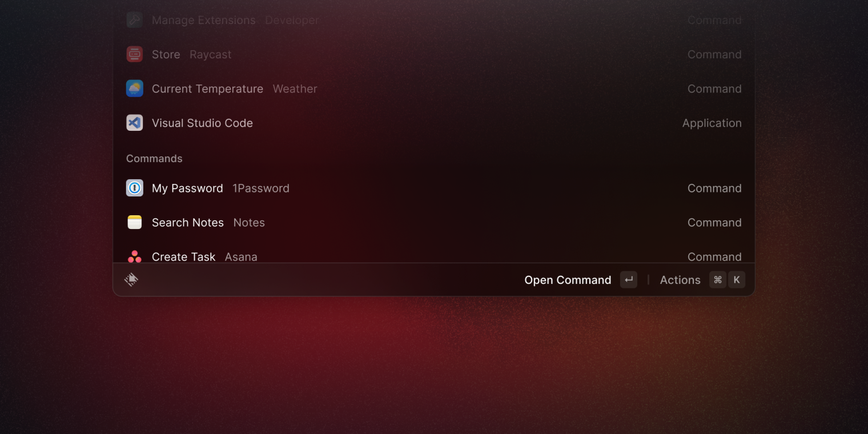Viewport: 868px width, 434px height.
Task: Click the Asana three-dot icon
Action: click(x=134, y=256)
